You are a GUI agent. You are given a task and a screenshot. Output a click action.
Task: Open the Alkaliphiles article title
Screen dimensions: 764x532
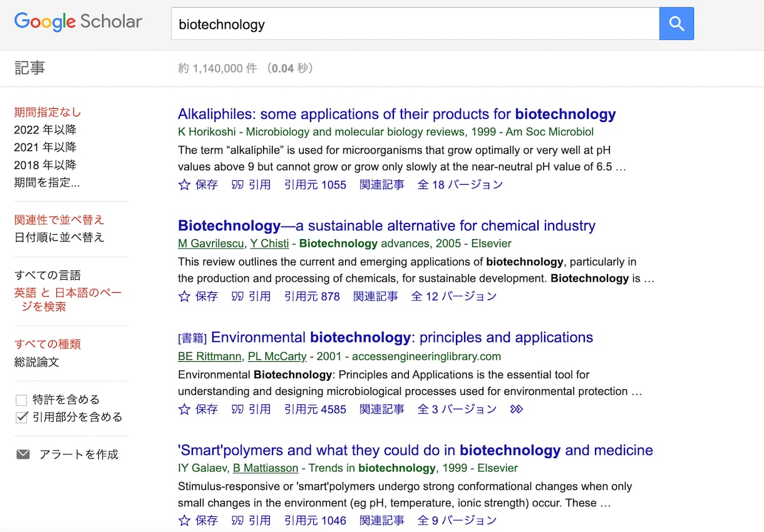point(397,114)
